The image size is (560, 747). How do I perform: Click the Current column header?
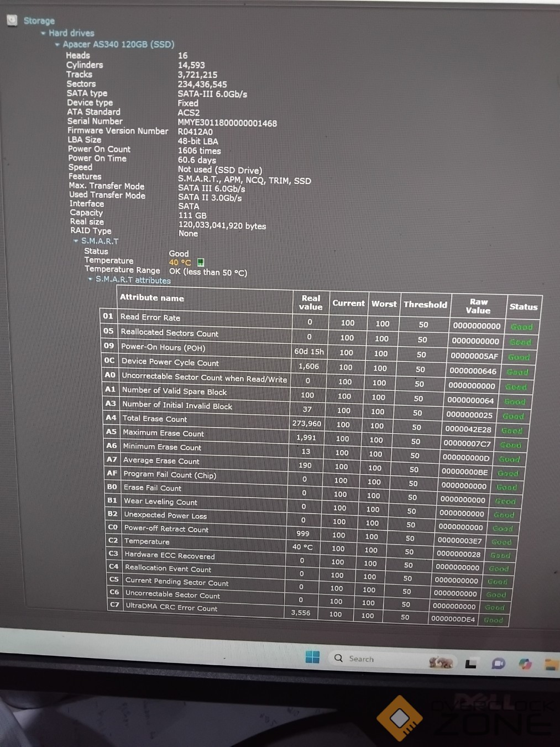click(348, 303)
